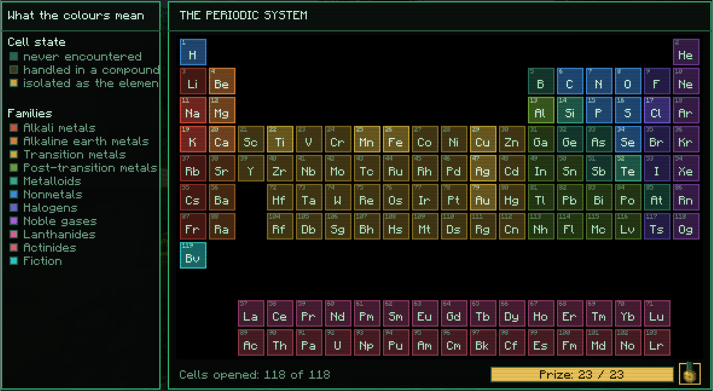Click the Halogens legend label
This screenshot has height=391, width=713.
[50, 208]
